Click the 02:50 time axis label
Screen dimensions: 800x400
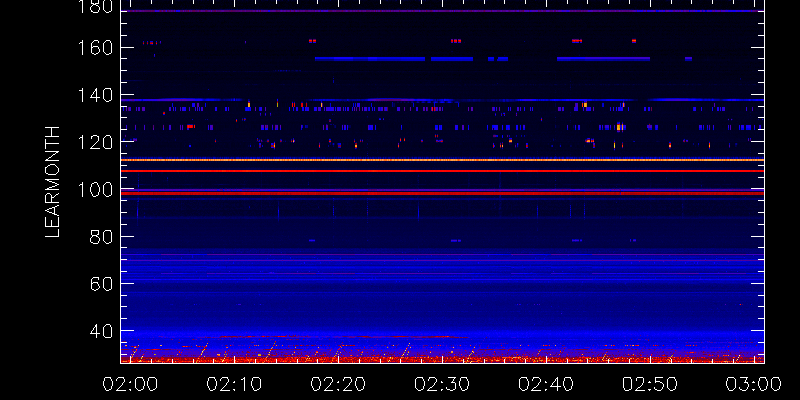(x=649, y=384)
